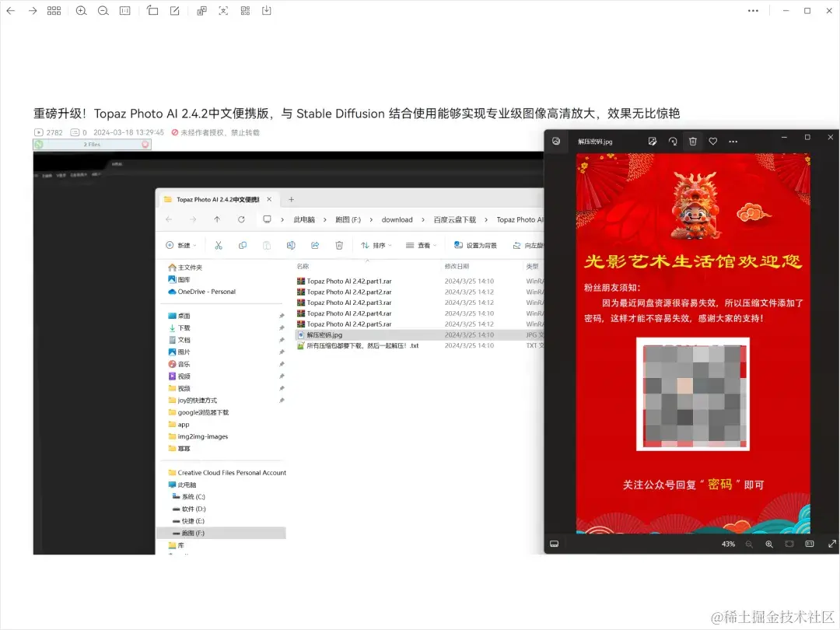The image size is (840, 630).
Task: Click the rename icon in Explorer toolbar
Action: coord(291,245)
